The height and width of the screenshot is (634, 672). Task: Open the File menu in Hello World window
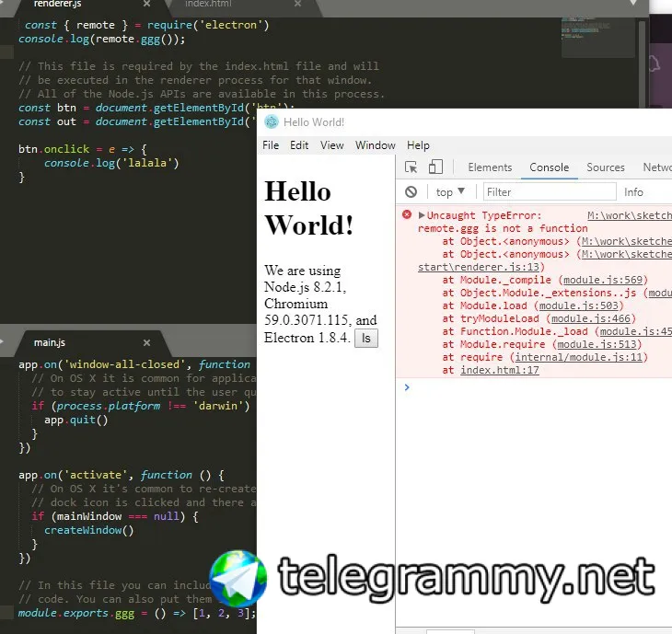coord(271,145)
